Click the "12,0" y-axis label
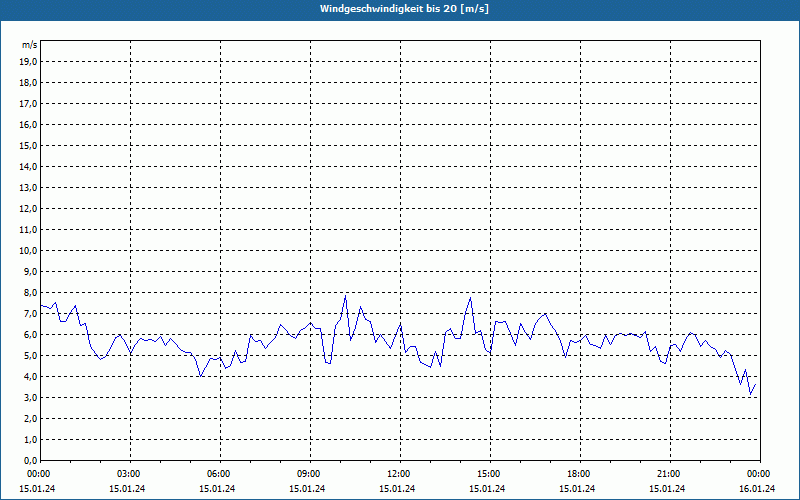Image resolution: width=800 pixels, height=500 pixels. (x=28, y=209)
